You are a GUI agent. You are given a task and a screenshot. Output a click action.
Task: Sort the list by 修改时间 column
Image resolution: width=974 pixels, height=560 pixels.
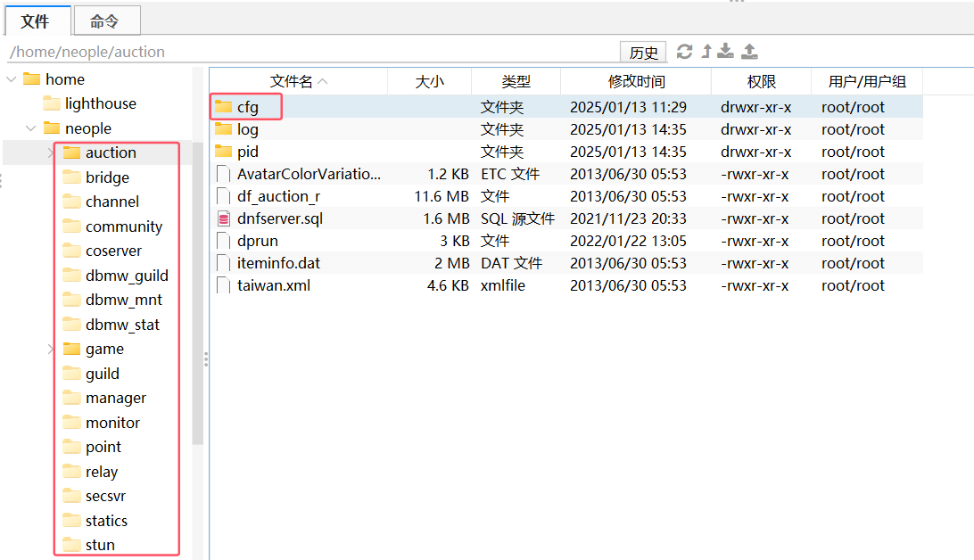pos(636,81)
